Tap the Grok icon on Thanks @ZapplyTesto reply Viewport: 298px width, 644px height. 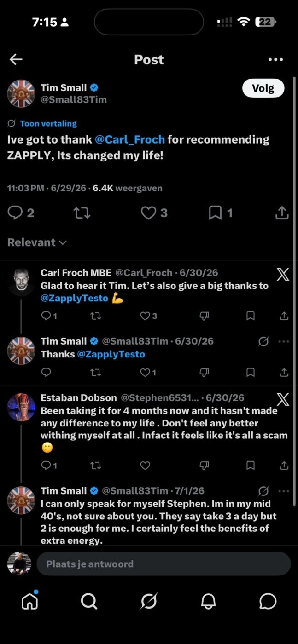point(263,341)
